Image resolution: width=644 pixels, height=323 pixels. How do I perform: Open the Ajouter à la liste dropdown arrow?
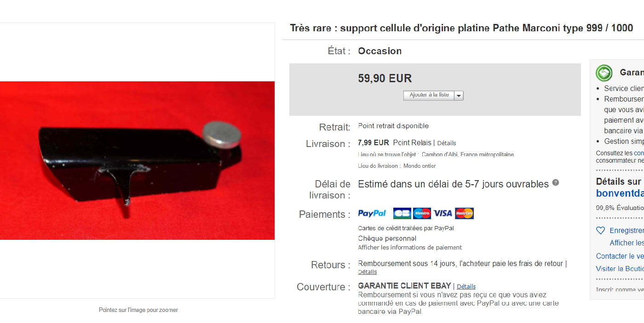click(459, 96)
